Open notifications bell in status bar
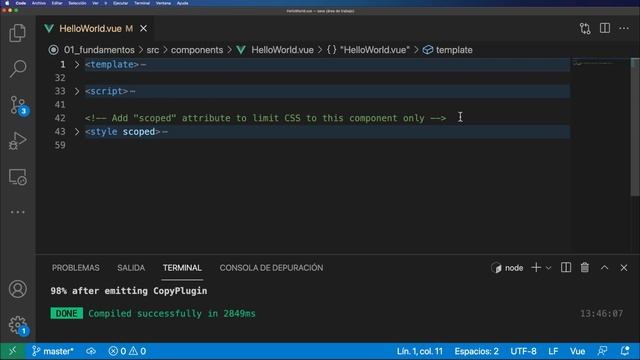This screenshot has height=360, width=640. pos(624,351)
